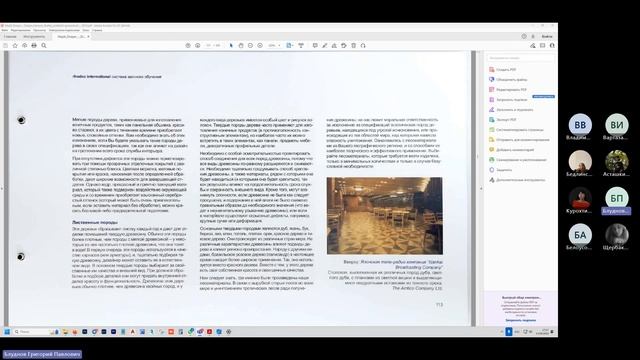Click participant avatar ВВ

click(580, 125)
